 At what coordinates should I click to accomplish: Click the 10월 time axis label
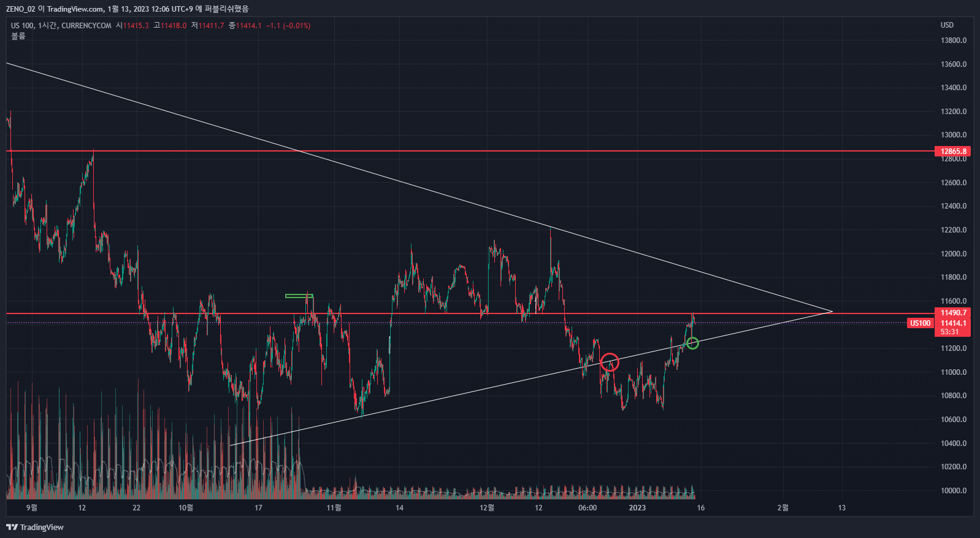(186, 507)
